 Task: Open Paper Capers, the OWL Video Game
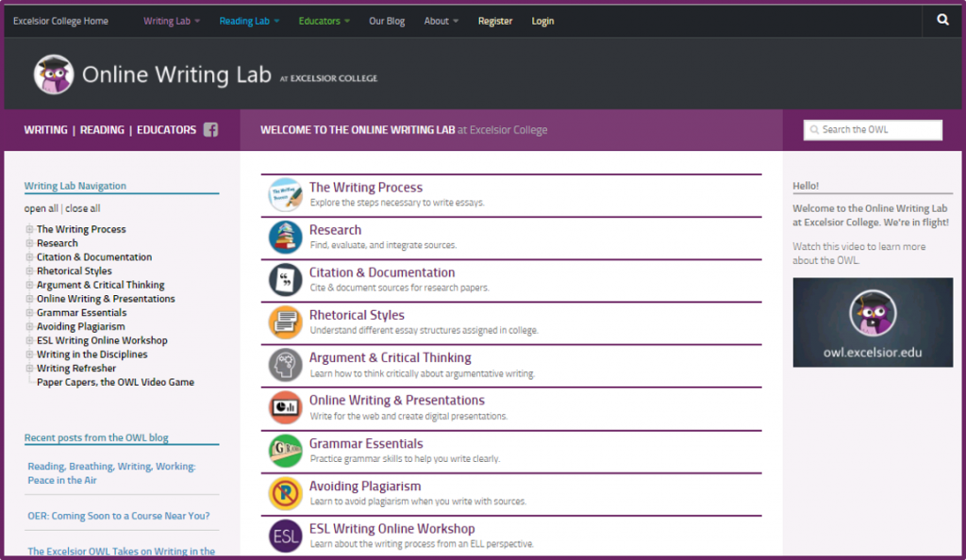tap(115, 382)
